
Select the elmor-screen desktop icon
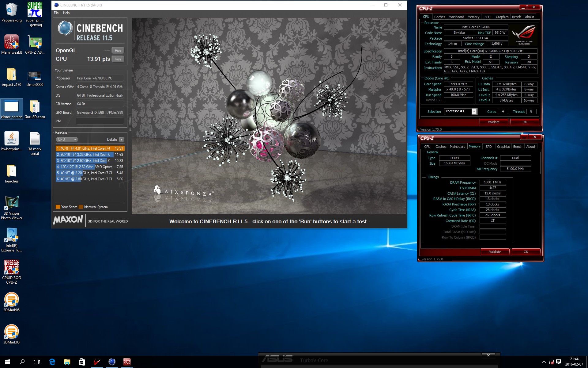point(12,109)
